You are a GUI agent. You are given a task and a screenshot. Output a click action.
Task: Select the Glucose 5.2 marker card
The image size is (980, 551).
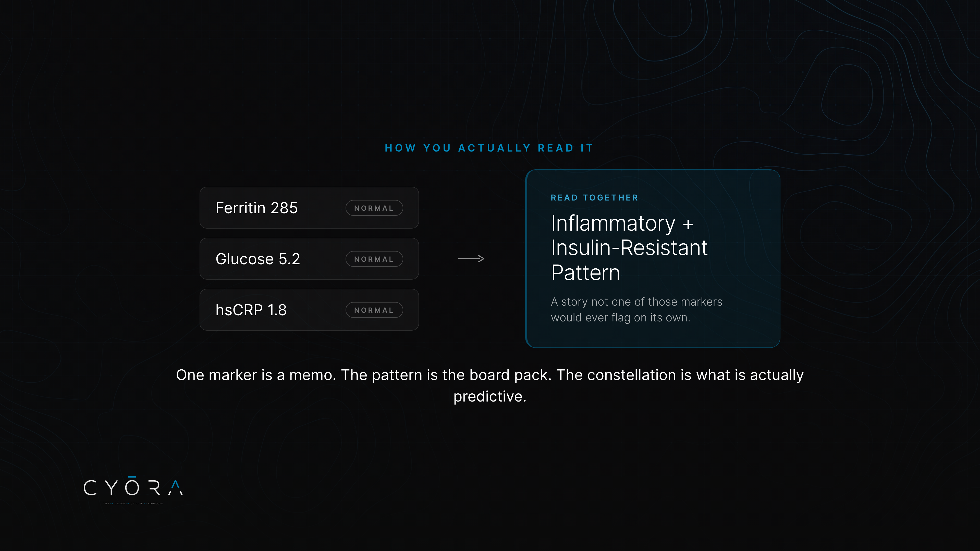pos(309,259)
